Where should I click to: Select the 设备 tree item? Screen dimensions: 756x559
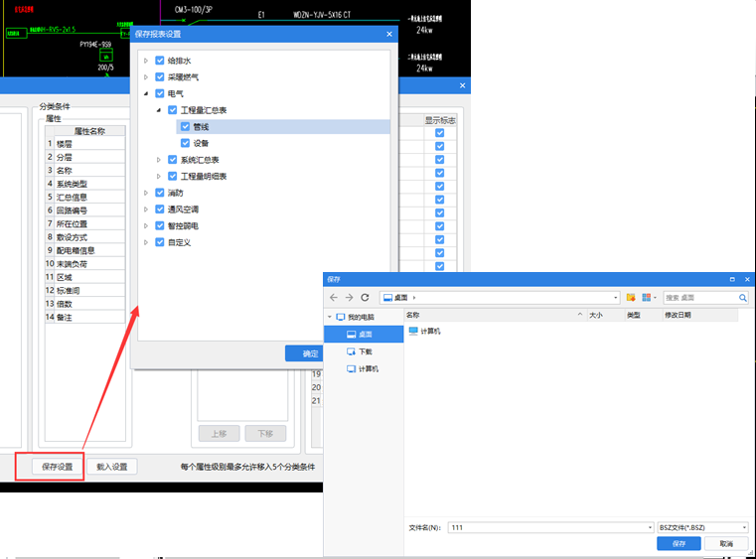coord(201,143)
